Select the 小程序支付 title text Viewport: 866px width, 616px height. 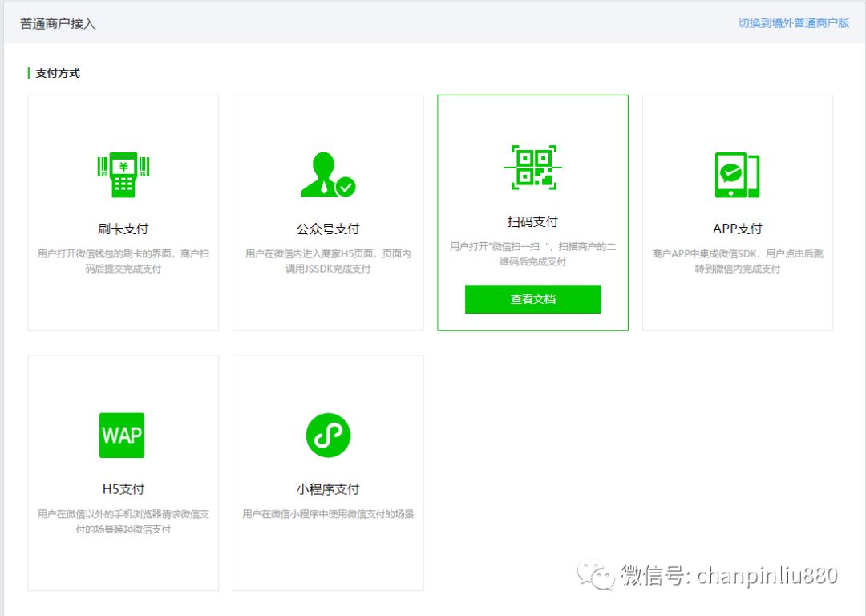328,489
